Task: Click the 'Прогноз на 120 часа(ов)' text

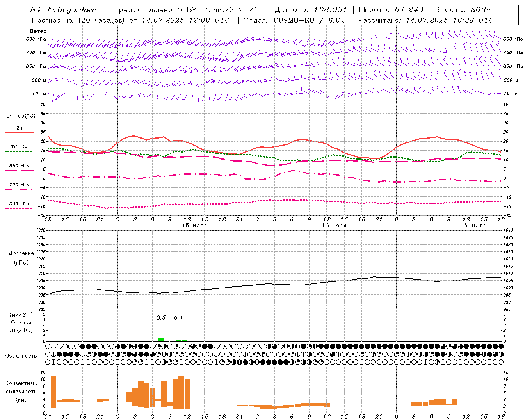Action: click(x=79, y=20)
